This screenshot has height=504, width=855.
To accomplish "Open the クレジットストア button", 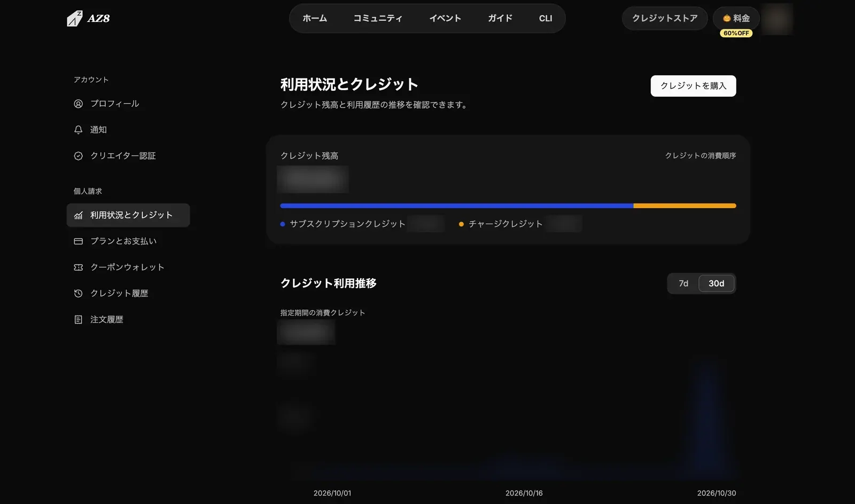I will pyautogui.click(x=665, y=18).
